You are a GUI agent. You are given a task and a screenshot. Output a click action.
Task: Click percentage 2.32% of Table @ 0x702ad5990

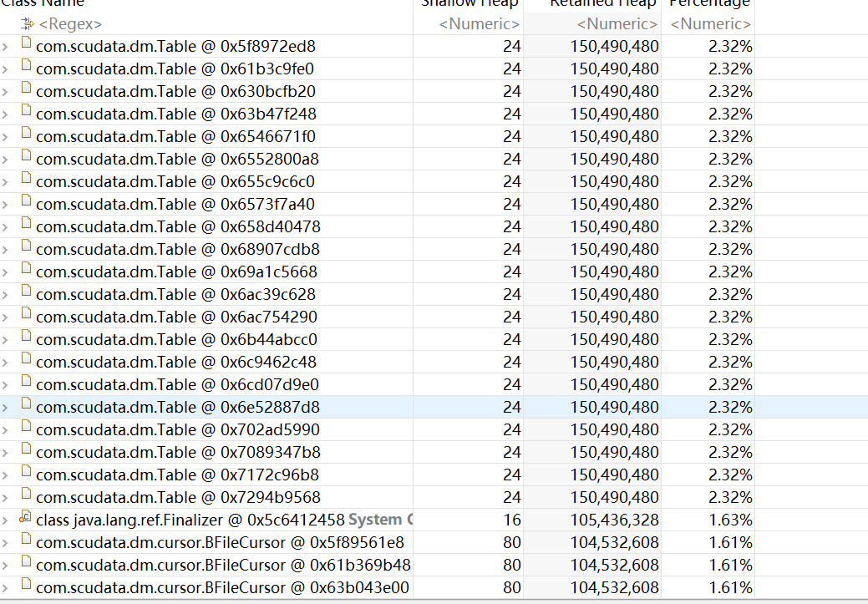pyautogui.click(x=730, y=430)
